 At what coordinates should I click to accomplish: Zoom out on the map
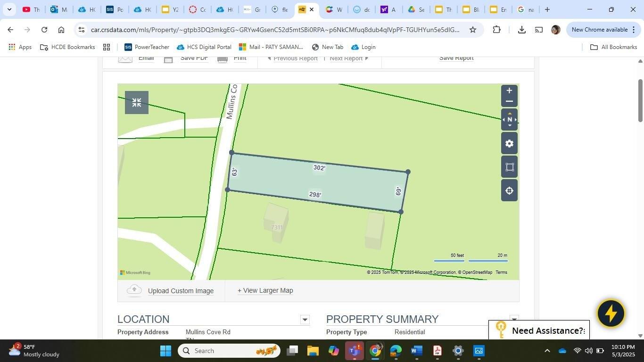coord(509,101)
